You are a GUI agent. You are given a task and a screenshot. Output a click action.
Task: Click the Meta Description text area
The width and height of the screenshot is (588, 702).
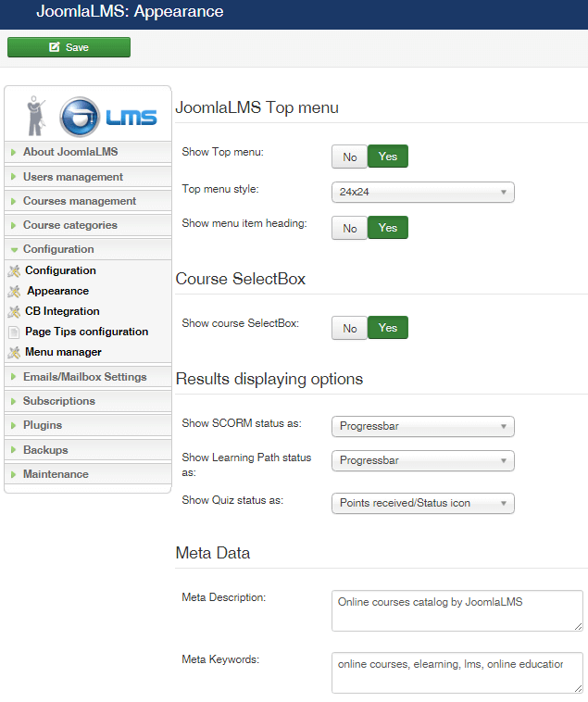[457, 610]
